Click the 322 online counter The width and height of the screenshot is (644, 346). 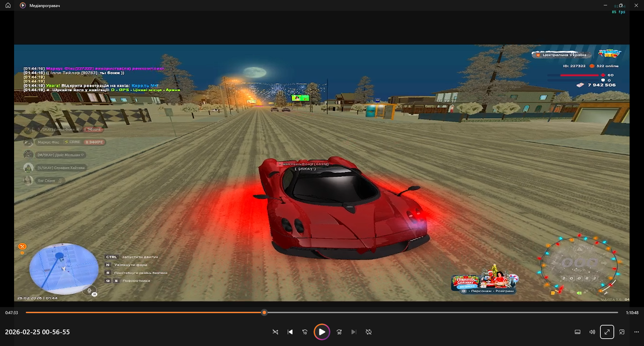(607, 66)
